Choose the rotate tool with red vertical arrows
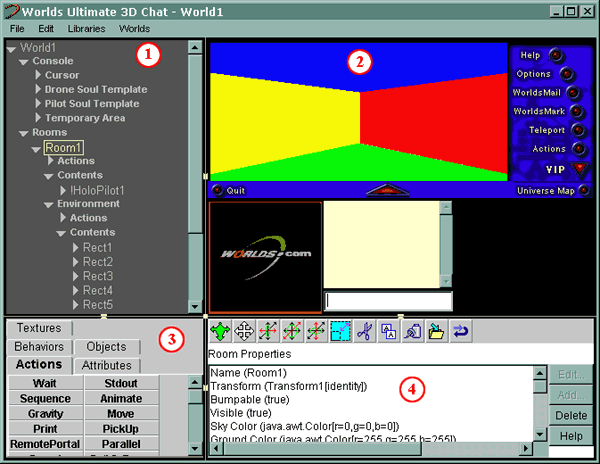600x464 pixels. pyautogui.click(x=316, y=331)
